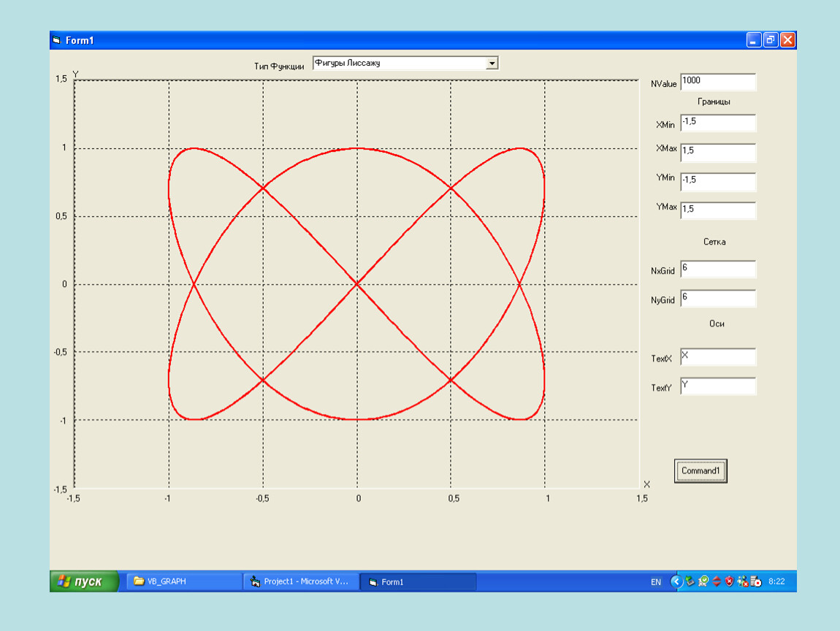Open the EN language indicator
This screenshot has width=840, height=631.
pos(656,582)
